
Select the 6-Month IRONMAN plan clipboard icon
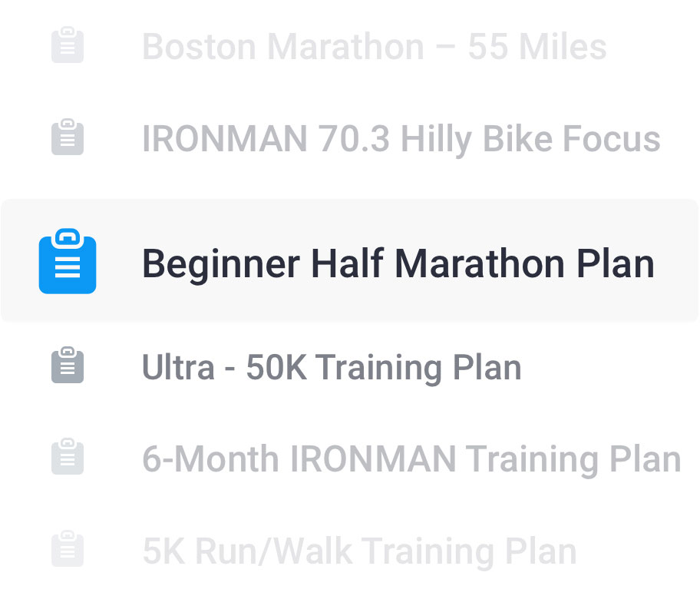(68, 458)
